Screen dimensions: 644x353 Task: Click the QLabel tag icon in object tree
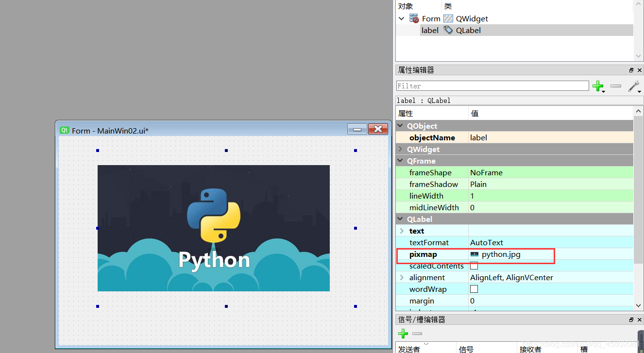pyautogui.click(x=448, y=30)
